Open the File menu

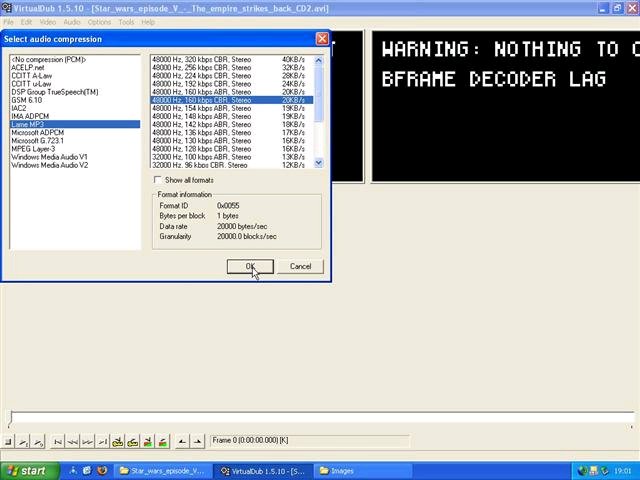8,22
